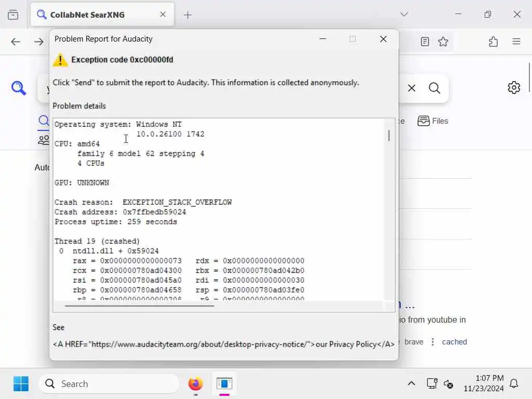Click the 'Process uptime: 259 seconds' line
The height and width of the screenshot is (399, 532).
[116, 222]
